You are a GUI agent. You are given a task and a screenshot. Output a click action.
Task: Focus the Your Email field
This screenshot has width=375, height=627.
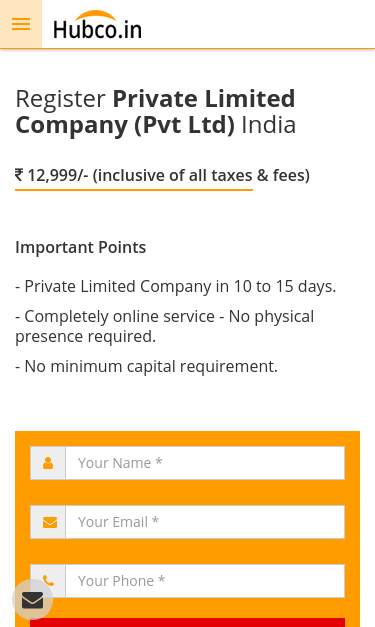[205, 522]
